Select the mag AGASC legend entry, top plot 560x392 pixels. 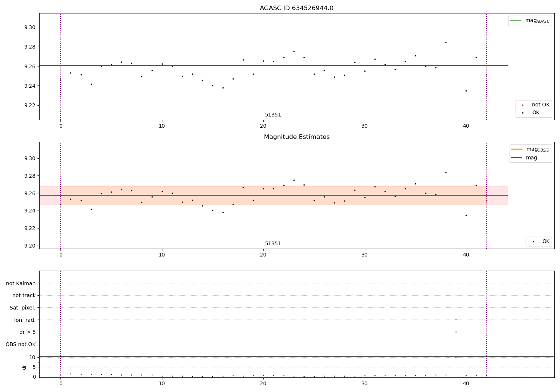click(x=530, y=21)
